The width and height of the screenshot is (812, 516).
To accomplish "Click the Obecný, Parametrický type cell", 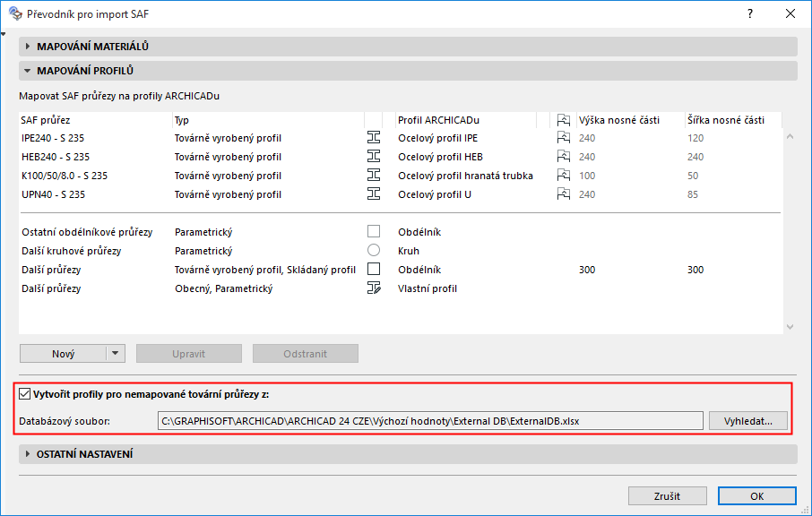I will tap(224, 288).
